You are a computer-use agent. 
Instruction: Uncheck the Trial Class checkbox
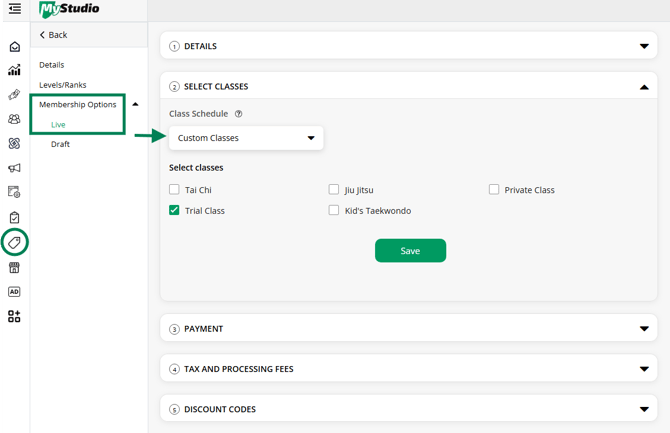[x=174, y=210]
